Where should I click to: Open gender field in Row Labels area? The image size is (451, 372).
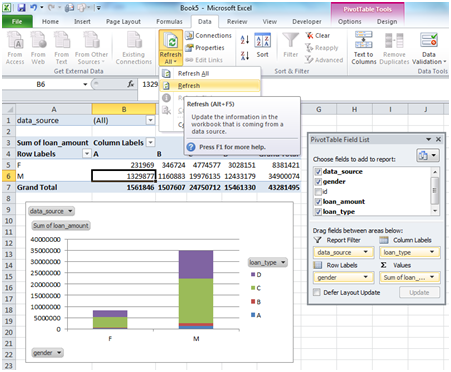click(343, 277)
